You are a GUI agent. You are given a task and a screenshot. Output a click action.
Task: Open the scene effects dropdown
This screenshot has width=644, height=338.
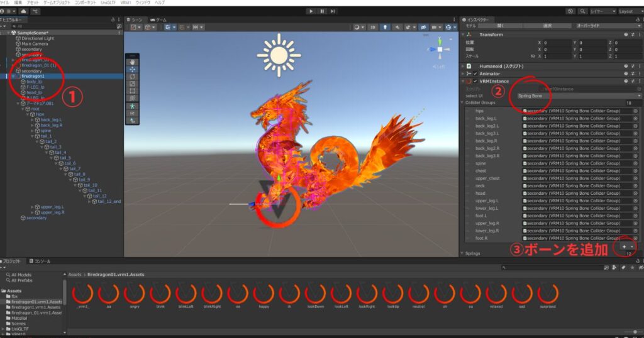[409, 27]
